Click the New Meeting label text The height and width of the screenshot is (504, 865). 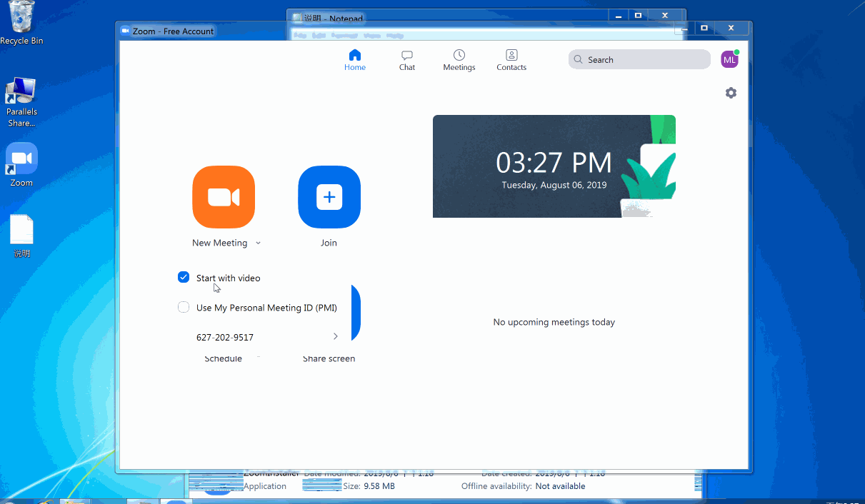click(x=219, y=243)
